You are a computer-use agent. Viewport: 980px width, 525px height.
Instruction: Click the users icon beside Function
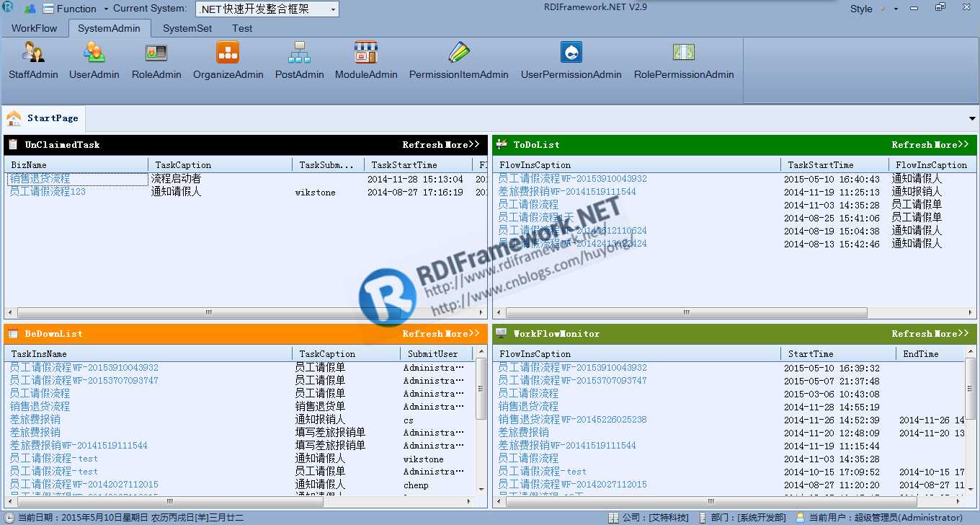point(30,9)
